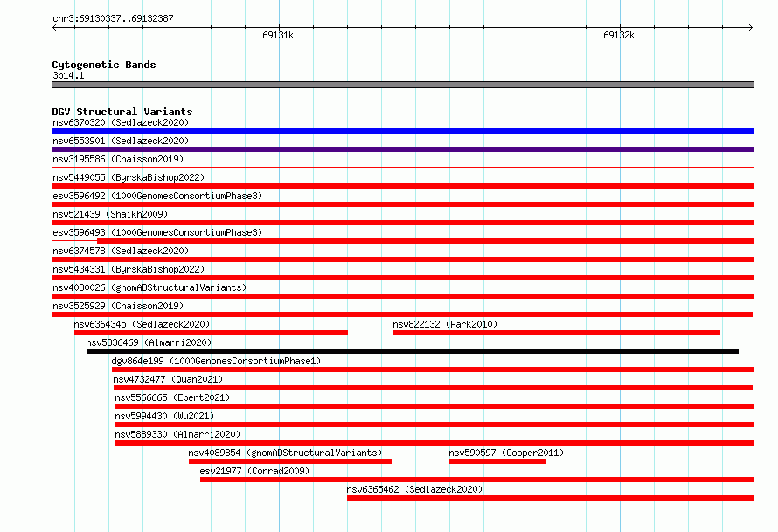Select the thin red nsv3195586 variant line
The image size is (778, 532).
tap(402, 168)
